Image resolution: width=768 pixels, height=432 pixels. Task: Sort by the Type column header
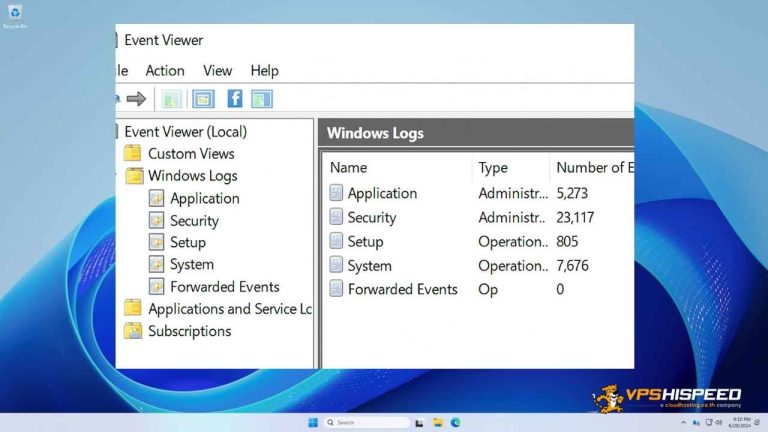[x=493, y=168]
